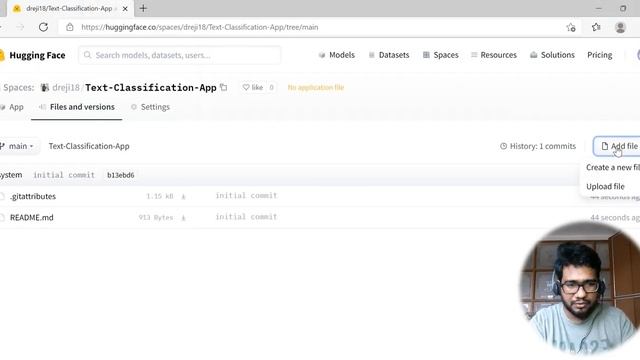
Task: Open the .gitattributes file
Action: click(x=33, y=196)
